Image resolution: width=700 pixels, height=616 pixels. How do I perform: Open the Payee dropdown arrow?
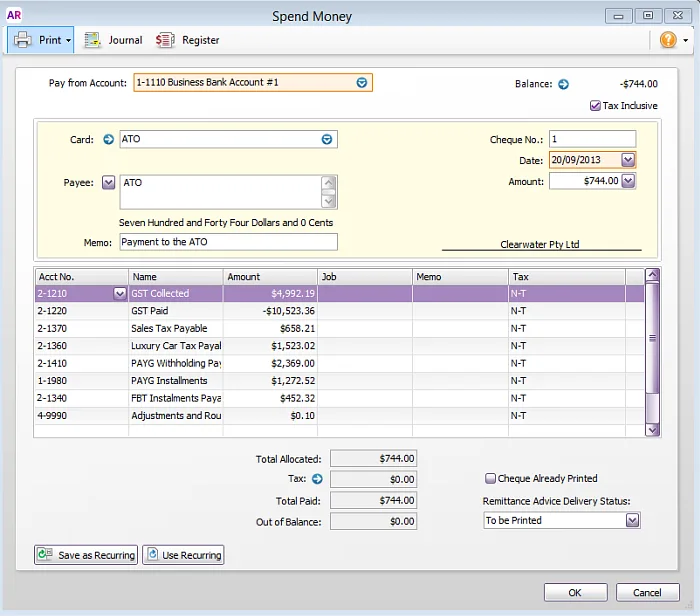[x=108, y=182]
